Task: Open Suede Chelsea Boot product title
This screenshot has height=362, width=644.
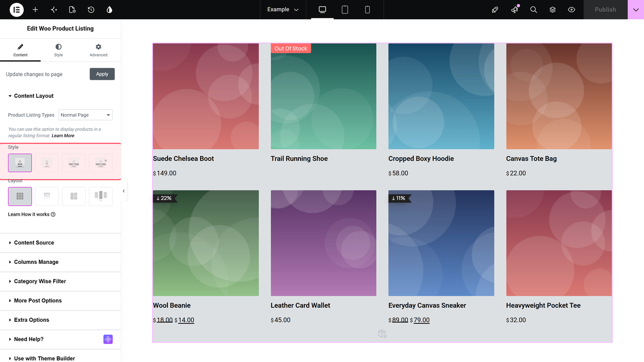Action: click(184, 159)
